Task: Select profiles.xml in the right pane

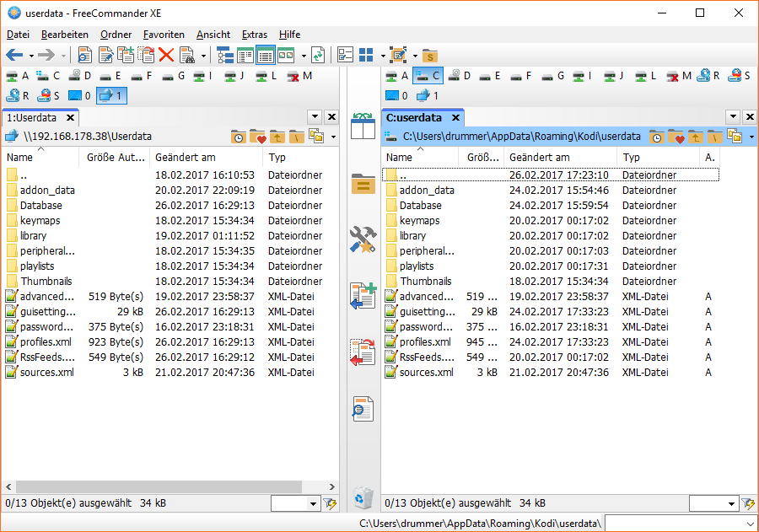Action: tap(425, 341)
